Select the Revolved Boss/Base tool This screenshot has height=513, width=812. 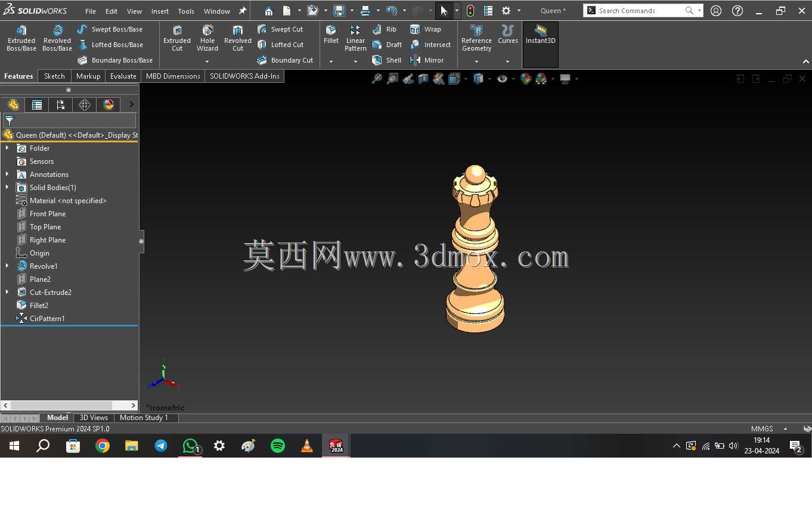coord(57,39)
